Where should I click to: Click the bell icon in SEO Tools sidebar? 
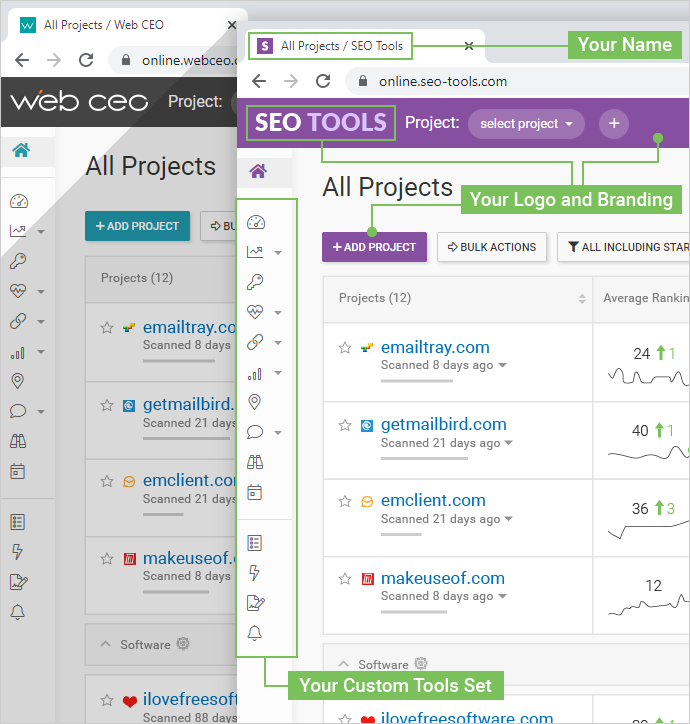click(255, 633)
